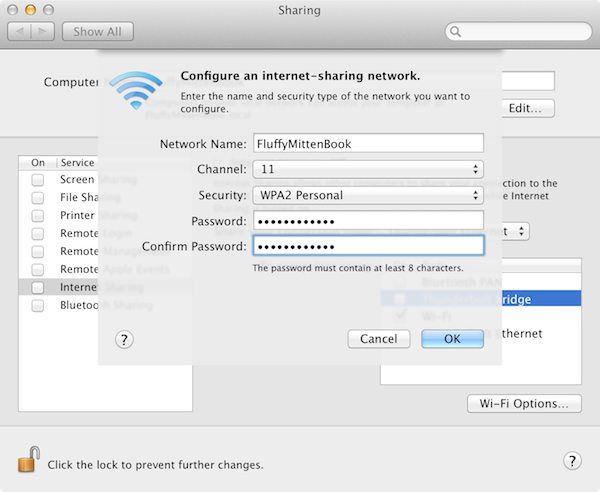Toggle the Remote Management checkbox

pos(38,251)
